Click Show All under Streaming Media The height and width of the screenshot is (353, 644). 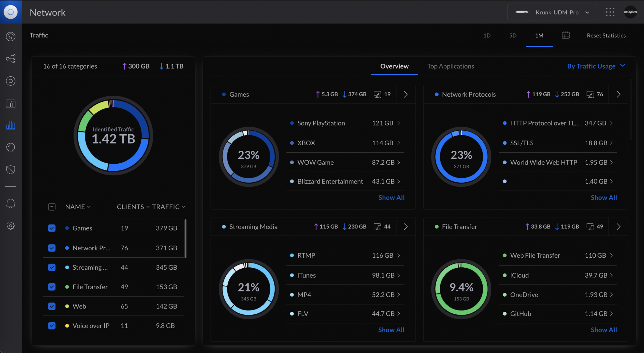[x=391, y=330]
